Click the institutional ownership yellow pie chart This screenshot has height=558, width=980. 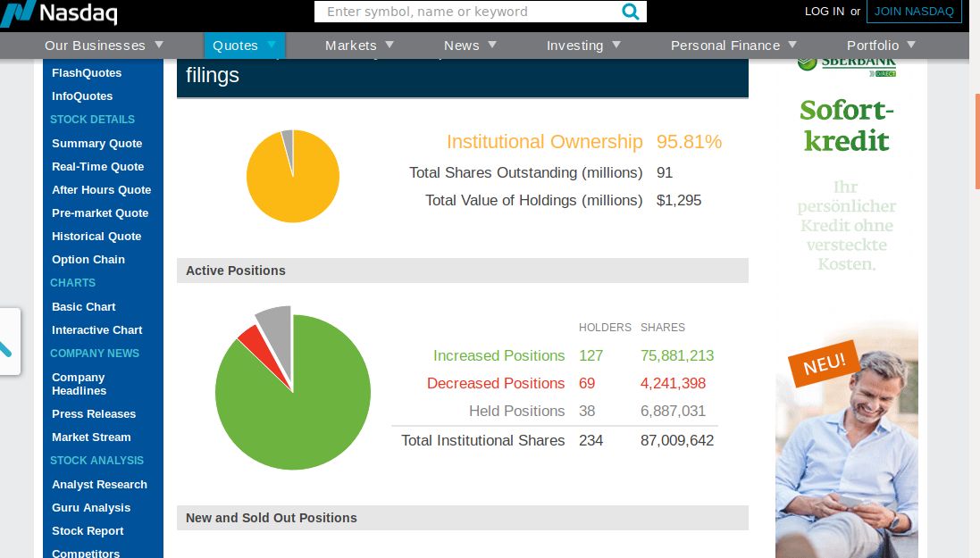pyautogui.click(x=293, y=178)
